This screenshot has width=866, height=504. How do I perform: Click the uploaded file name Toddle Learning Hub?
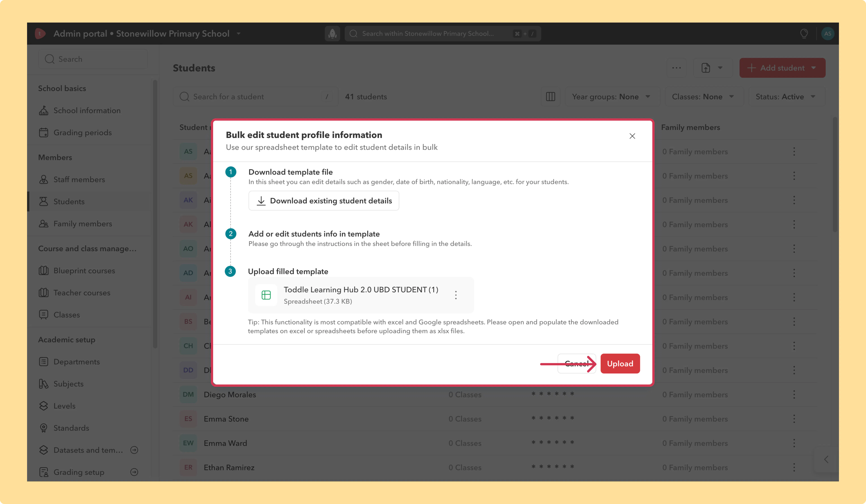pyautogui.click(x=361, y=290)
